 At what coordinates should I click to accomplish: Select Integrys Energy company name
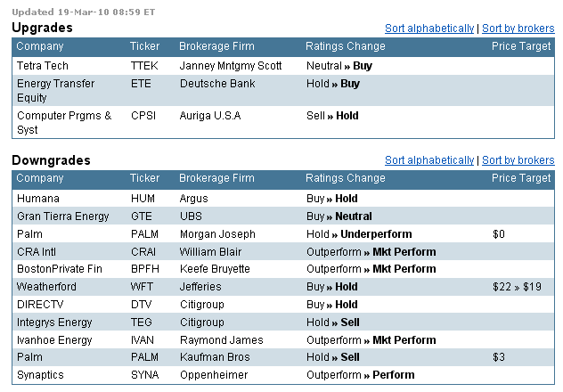[54, 323]
